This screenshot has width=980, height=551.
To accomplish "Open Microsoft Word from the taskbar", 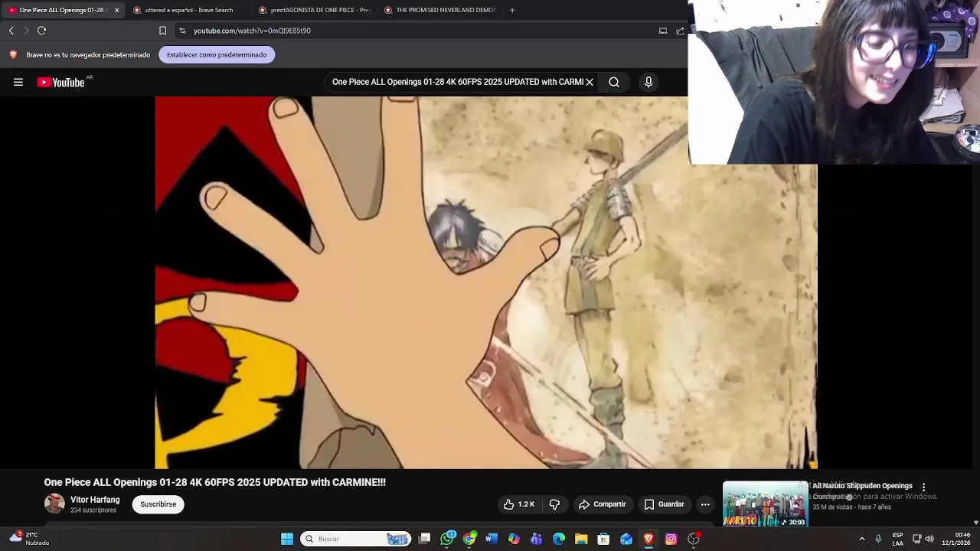I will [492, 539].
